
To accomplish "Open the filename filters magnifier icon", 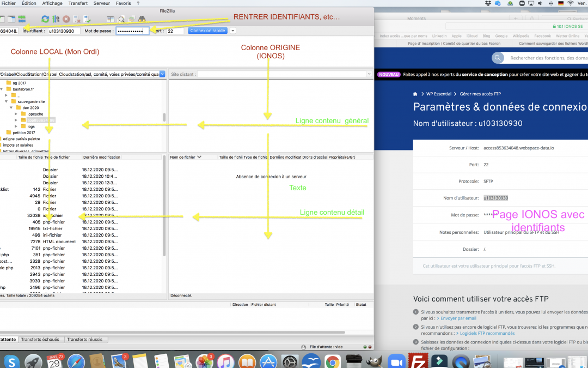I will 121,19.
